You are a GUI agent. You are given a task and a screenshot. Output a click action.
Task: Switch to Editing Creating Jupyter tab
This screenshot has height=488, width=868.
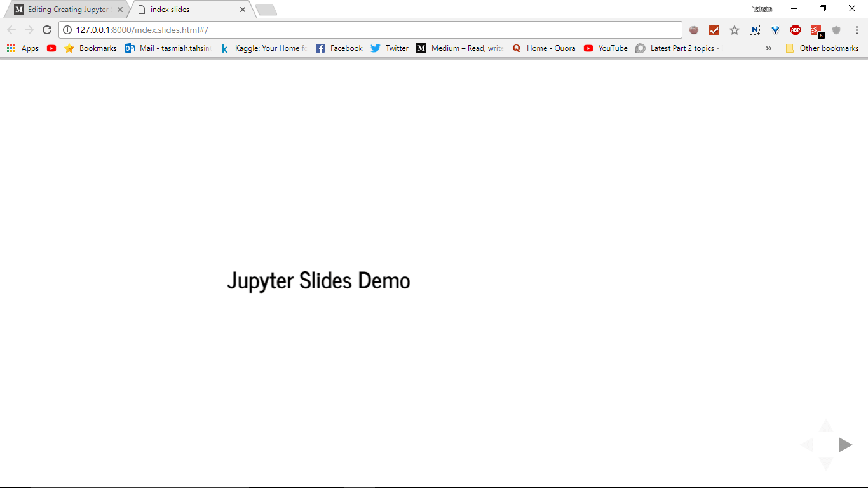point(68,10)
